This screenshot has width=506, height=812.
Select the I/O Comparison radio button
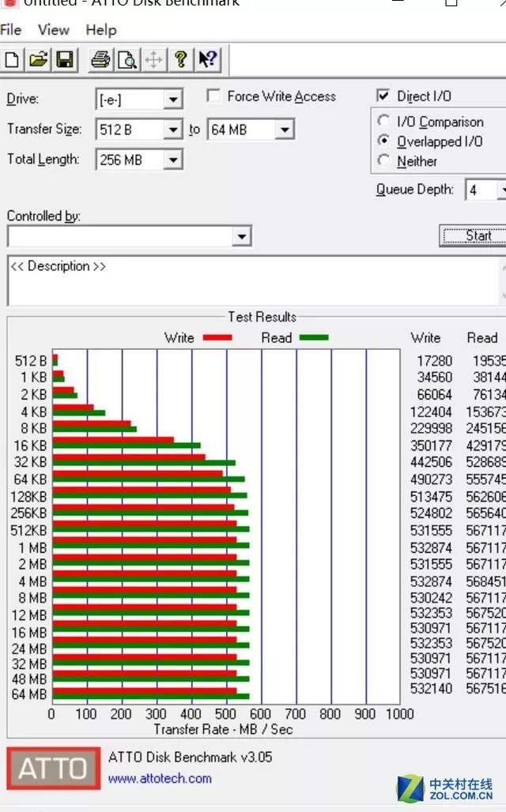[384, 122]
